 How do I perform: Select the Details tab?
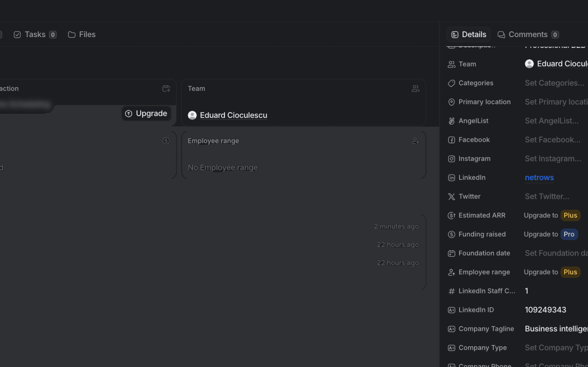tap(469, 35)
